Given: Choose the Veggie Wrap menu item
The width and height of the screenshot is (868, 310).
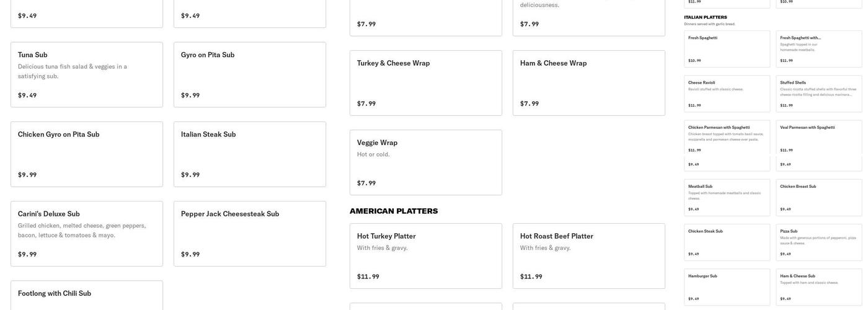Looking at the screenshot, I should [x=425, y=162].
